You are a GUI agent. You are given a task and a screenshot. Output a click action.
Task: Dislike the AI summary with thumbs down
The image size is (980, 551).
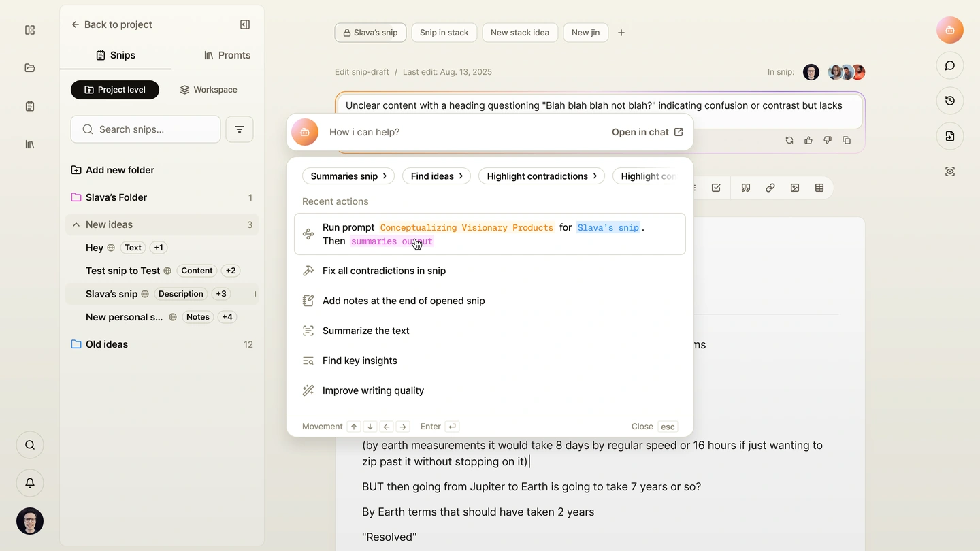(828, 140)
